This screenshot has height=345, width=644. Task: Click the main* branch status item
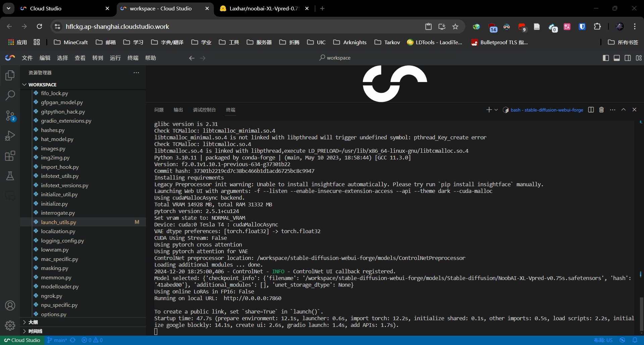57,340
